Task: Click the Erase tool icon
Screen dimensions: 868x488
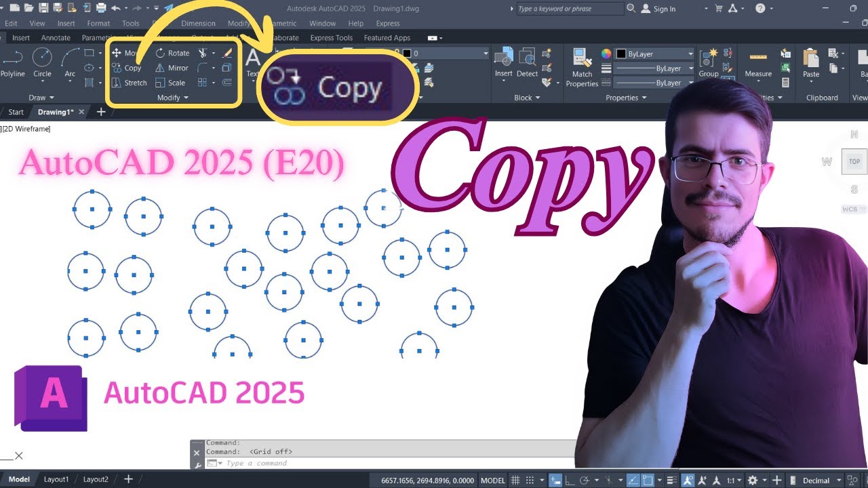Action: coord(227,53)
